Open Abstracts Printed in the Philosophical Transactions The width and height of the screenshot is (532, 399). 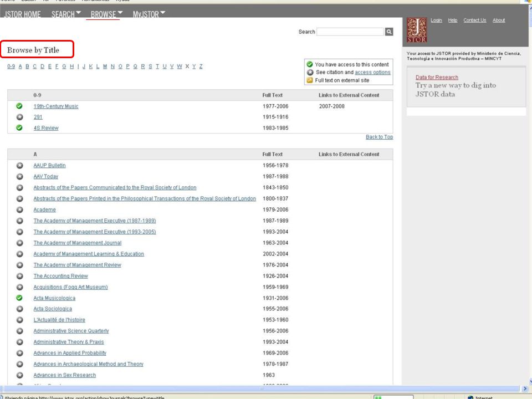145,198
